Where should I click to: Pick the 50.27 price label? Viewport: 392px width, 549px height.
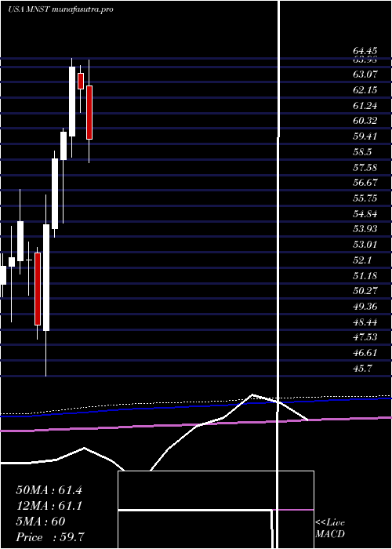click(x=365, y=291)
